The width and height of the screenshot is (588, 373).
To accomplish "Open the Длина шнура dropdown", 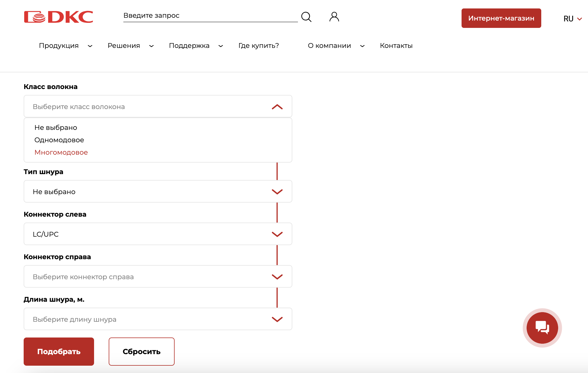I will point(158,319).
